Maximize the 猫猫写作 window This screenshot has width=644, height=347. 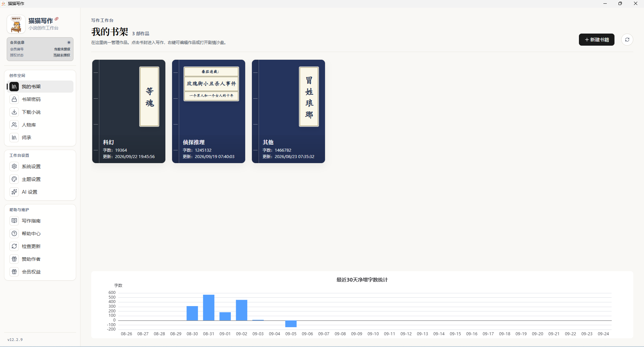tap(620, 3)
